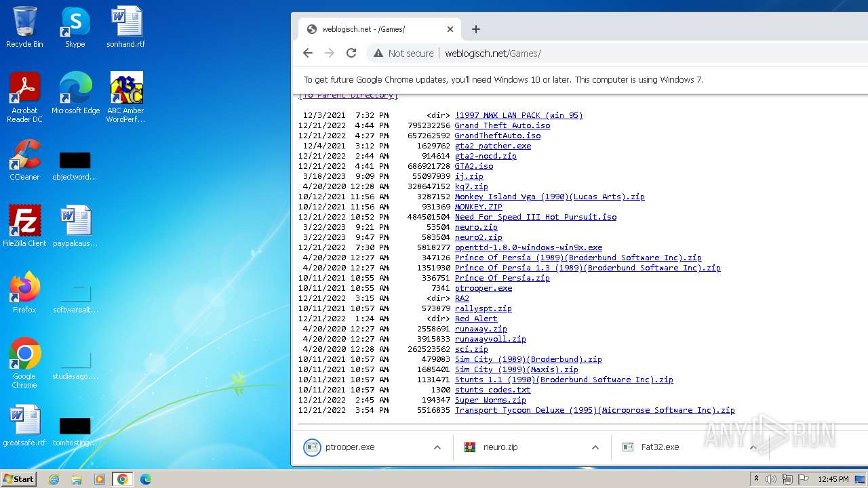Select the objectword desktop file

coord(75,166)
